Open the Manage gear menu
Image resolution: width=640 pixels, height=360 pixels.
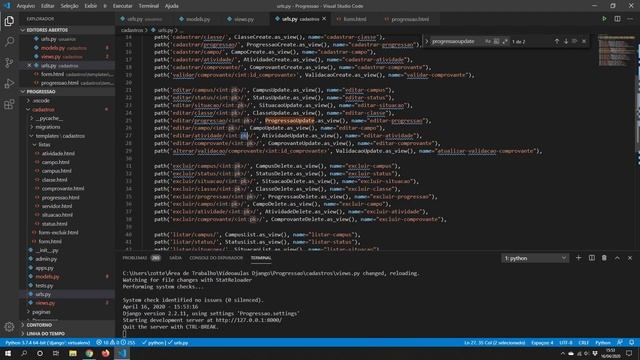tap(9, 327)
